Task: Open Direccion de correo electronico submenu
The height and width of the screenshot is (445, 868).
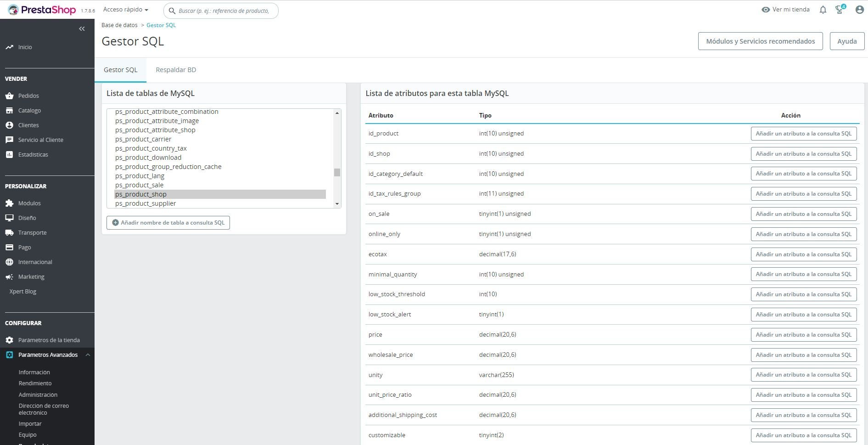Action: (x=44, y=409)
